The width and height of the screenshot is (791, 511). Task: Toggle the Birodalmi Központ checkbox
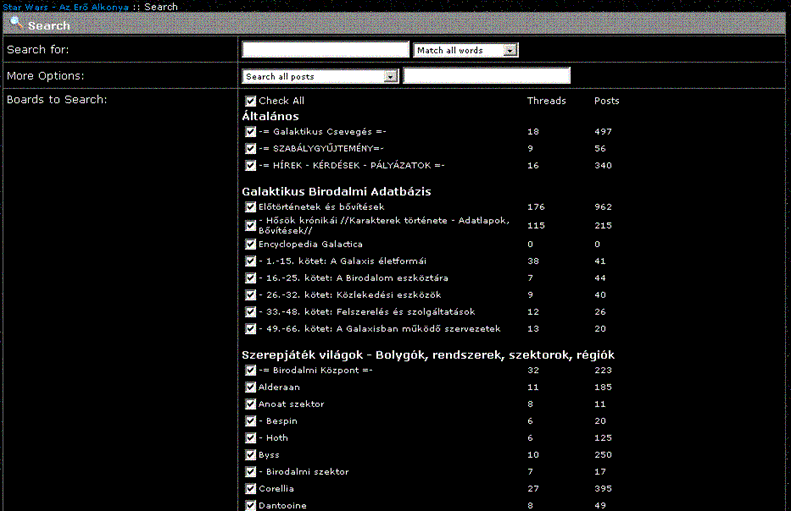tap(251, 370)
